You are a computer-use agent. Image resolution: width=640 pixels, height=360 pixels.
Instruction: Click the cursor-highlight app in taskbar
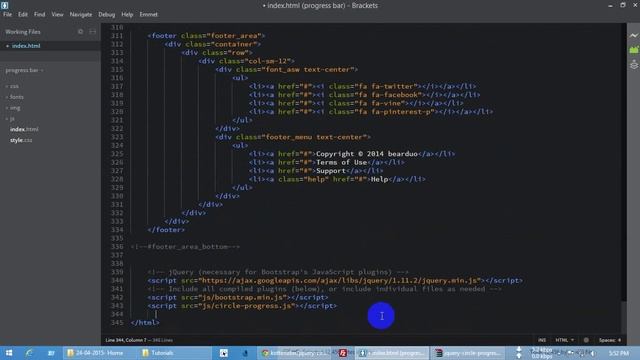pyautogui.click(x=224, y=353)
